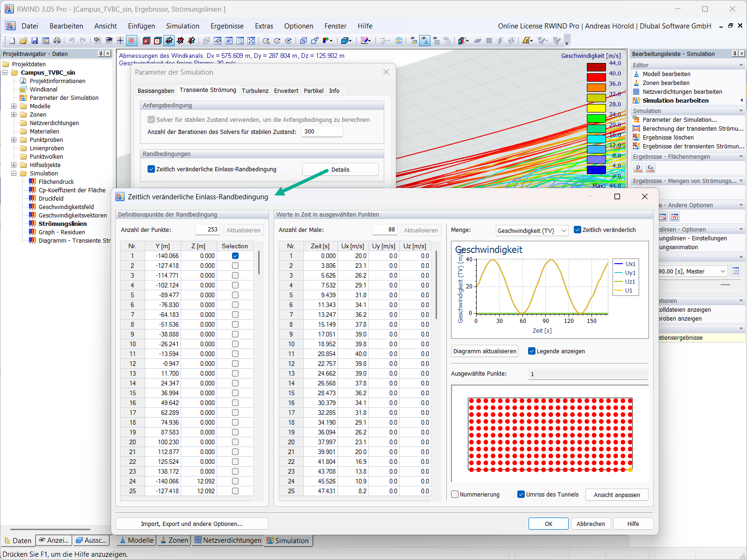The image size is (747, 560).
Task: Open Import, Export und andere Optionen
Action: 192,524
